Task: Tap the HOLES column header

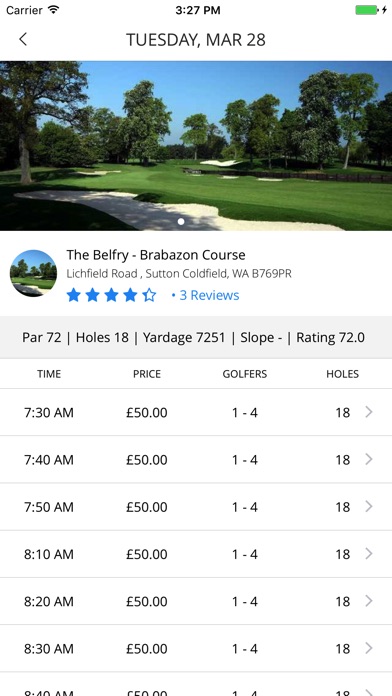Action: (x=342, y=374)
